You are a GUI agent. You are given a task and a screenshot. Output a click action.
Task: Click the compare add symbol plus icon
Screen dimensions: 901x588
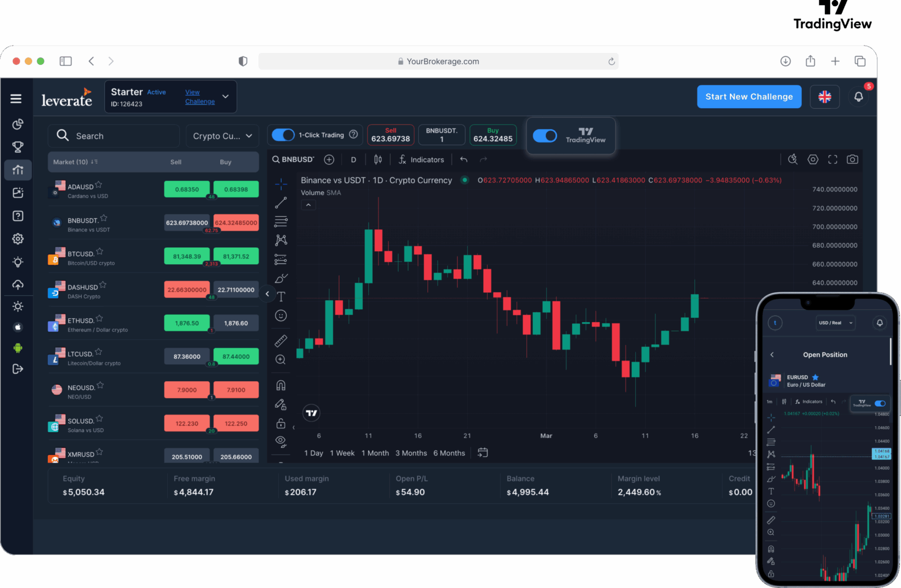[329, 159]
